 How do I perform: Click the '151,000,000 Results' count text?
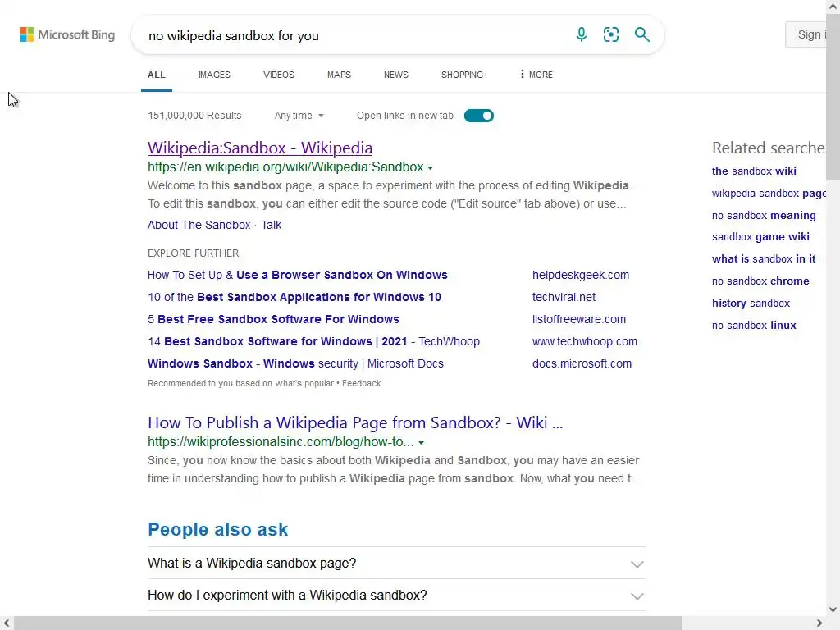(x=194, y=116)
